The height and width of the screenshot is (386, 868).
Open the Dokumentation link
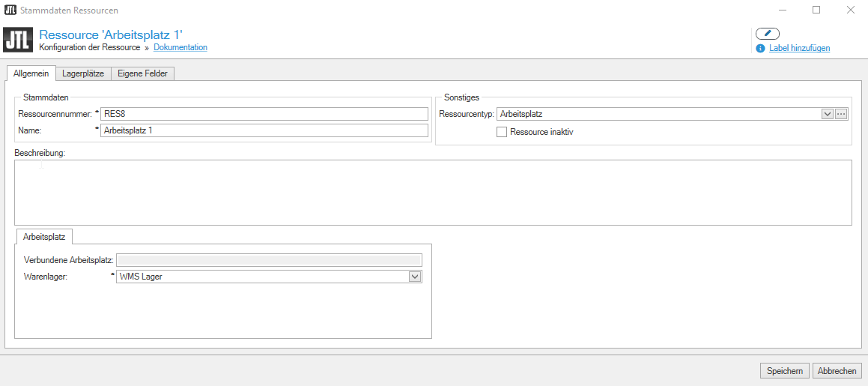(x=180, y=47)
